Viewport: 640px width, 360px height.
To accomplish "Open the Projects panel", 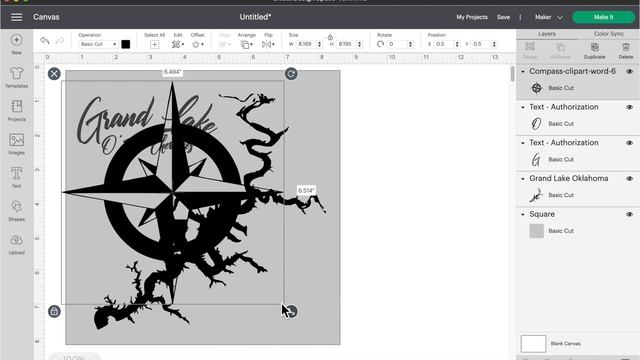I will (16, 107).
